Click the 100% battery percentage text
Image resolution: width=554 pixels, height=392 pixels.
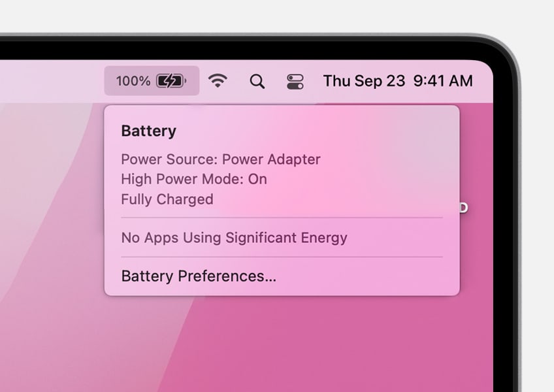coord(133,81)
